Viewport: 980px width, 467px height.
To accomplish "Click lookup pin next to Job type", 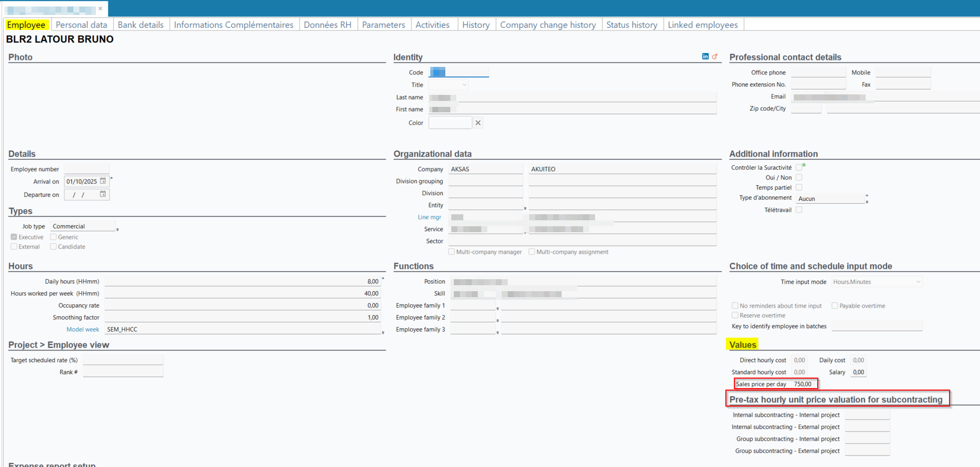I will pos(117,229).
